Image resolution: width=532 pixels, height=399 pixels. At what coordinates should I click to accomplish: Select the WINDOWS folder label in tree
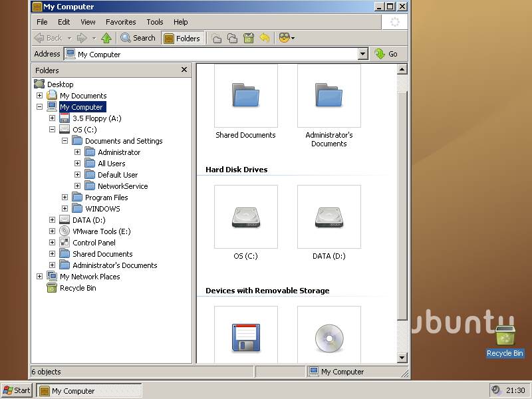pos(102,209)
